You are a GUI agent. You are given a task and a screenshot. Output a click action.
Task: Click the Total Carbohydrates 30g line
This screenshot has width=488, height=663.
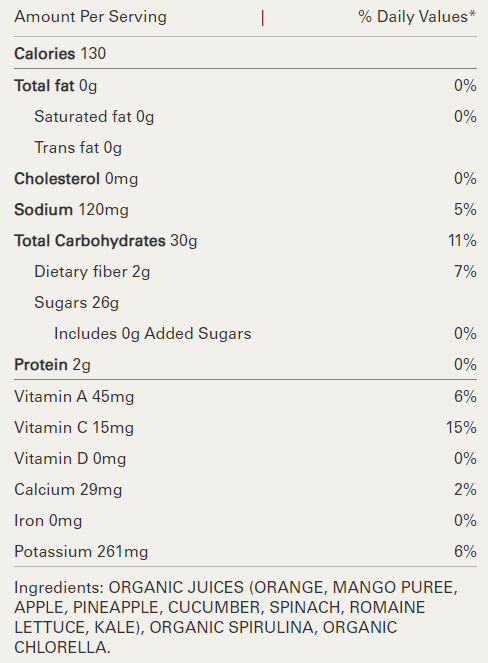[x=245, y=241]
